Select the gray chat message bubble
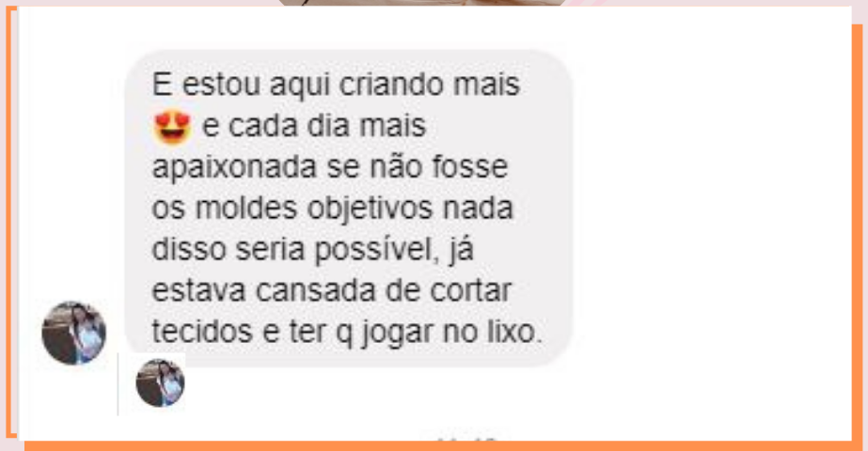868x451 pixels. [x=349, y=208]
